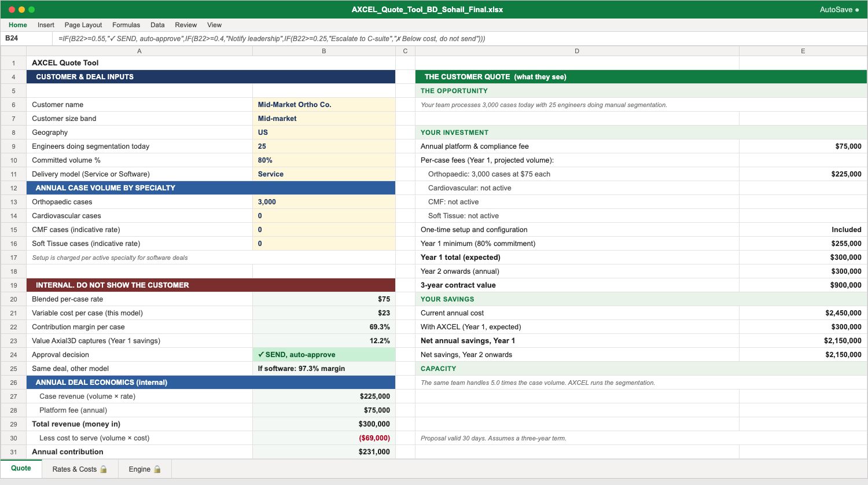Click the lock icon on Engine tab
The width and height of the screenshot is (868, 485).
(x=157, y=469)
